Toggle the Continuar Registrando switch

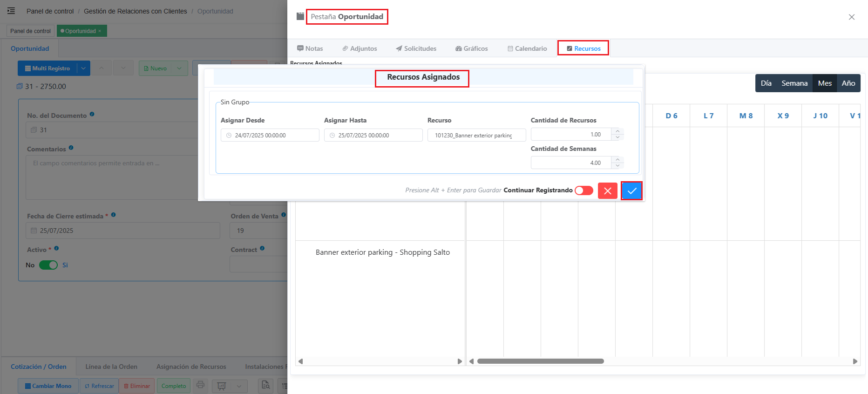click(x=583, y=190)
